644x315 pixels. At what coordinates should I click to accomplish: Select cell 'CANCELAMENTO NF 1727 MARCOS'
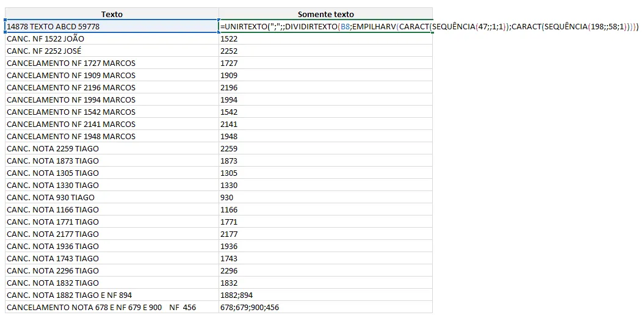(x=112, y=63)
